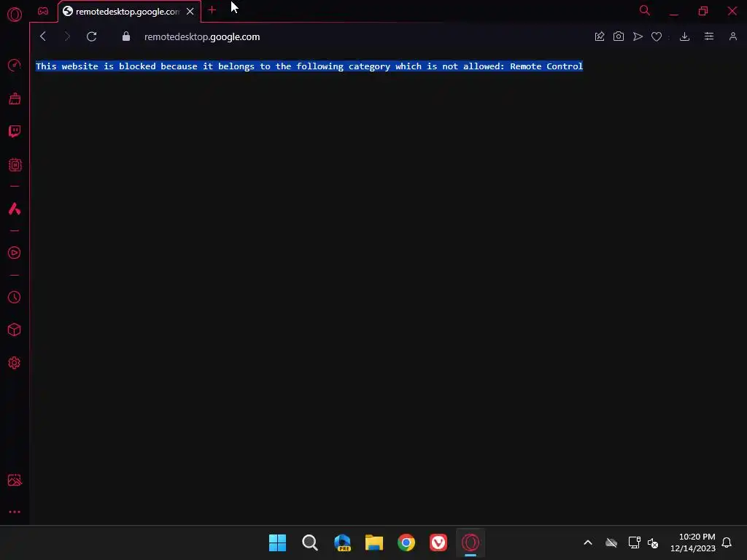Image resolution: width=747 pixels, height=560 pixels.
Task: Open the Opera main menu logo
Action: click(15, 15)
